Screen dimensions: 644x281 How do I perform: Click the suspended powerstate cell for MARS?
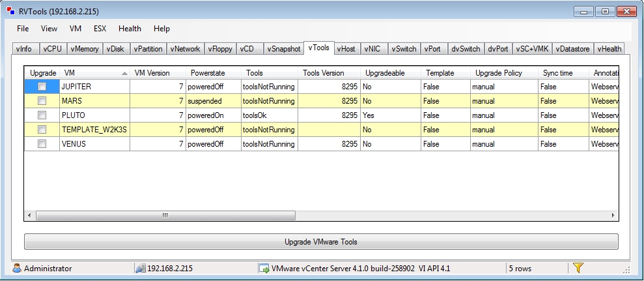(213, 101)
